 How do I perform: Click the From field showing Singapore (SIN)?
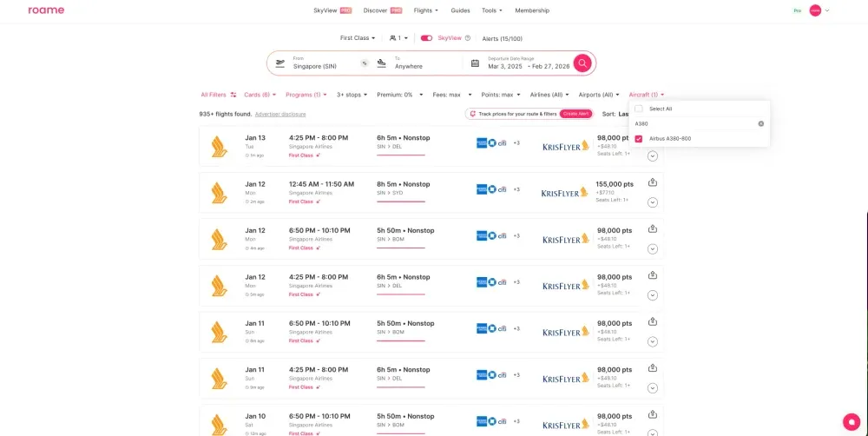coord(321,63)
